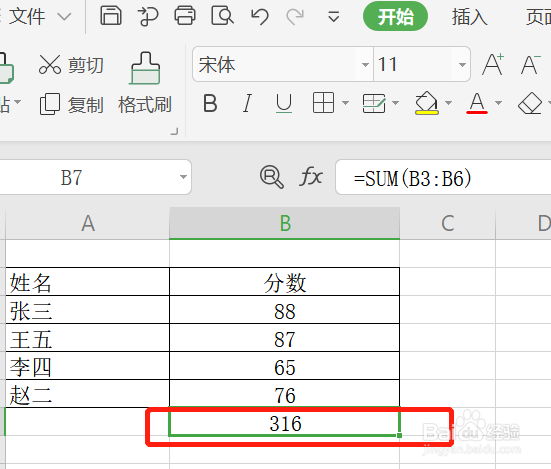Click cell containing 李四
The image size is (551, 469).
point(87,366)
